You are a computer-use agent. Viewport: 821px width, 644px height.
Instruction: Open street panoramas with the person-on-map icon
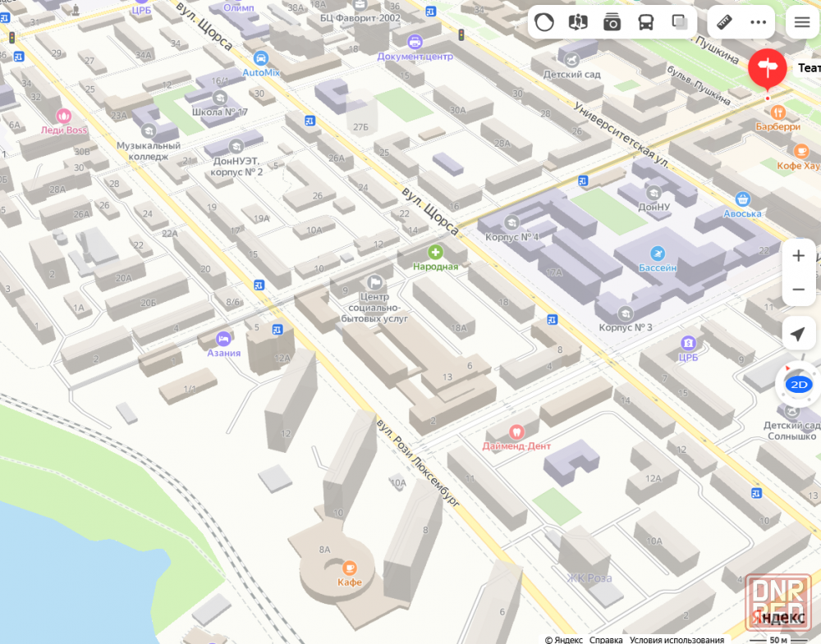pos(578,22)
